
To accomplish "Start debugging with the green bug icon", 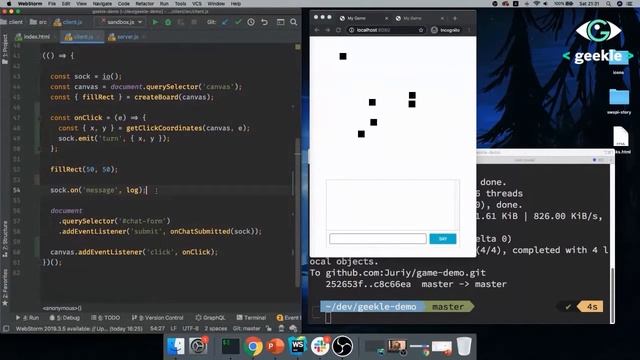I will coord(168,22).
